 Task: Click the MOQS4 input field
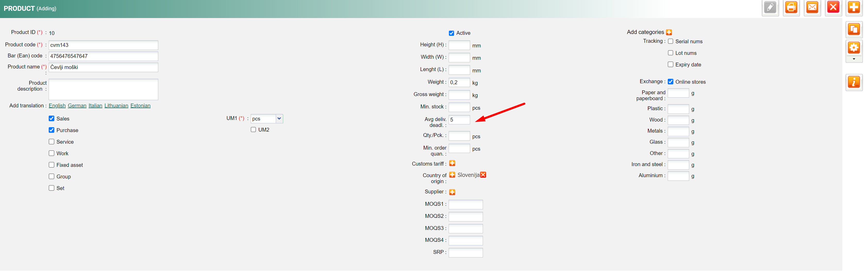click(466, 241)
